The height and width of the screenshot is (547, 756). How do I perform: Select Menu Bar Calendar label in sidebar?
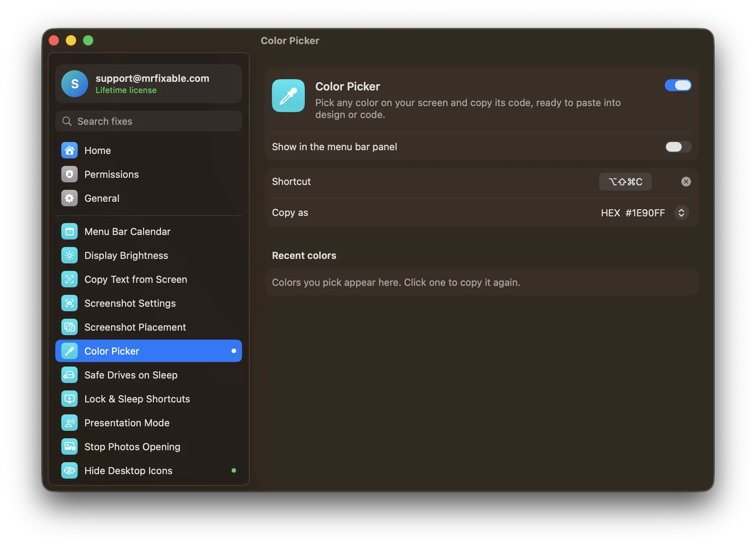click(x=127, y=231)
